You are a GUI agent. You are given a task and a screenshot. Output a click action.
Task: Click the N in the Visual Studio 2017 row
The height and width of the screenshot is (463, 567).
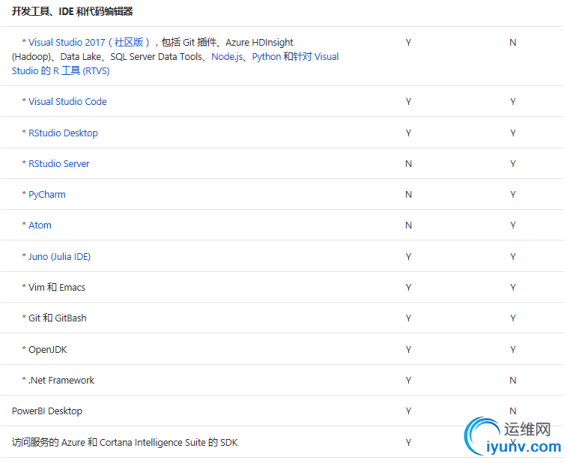point(513,43)
